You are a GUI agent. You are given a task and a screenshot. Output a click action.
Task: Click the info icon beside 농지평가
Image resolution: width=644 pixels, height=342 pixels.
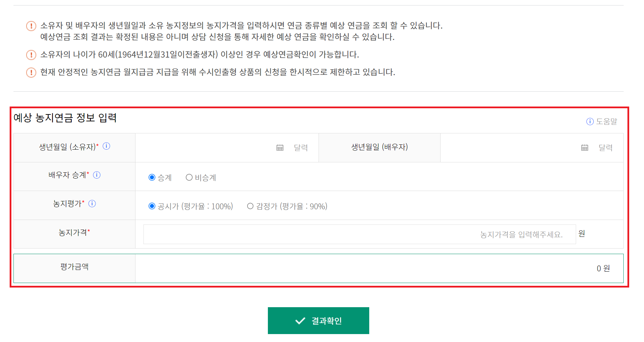tap(92, 203)
